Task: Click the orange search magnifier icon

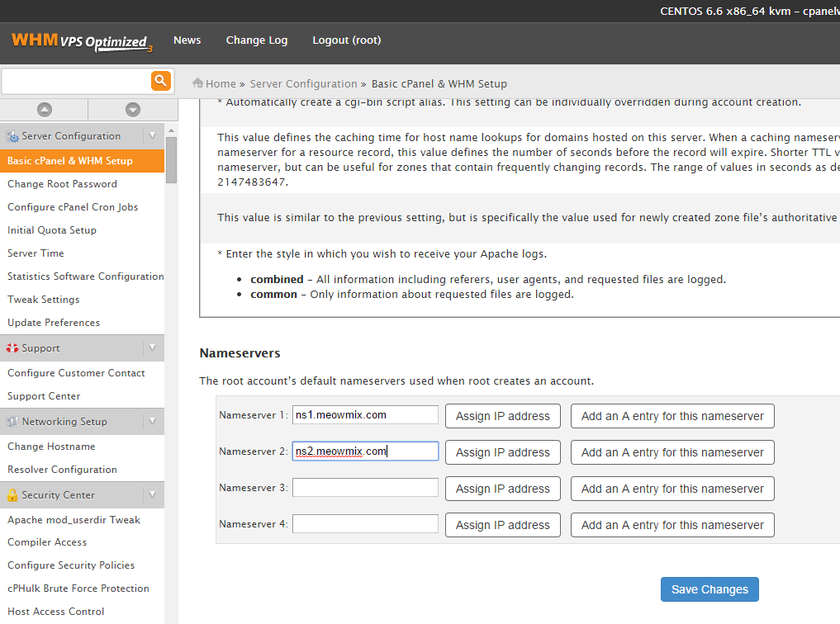Action: [161, 81]
